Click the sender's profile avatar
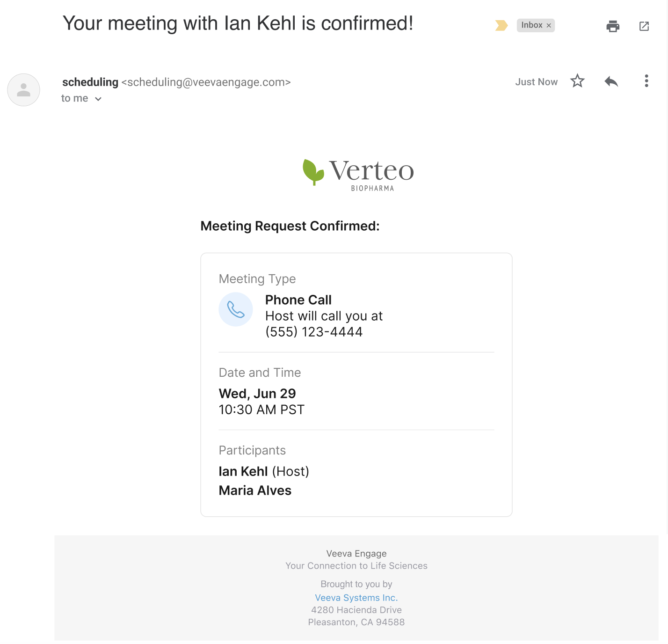This screenshot has width=668, height=644. tap(24, 90)
